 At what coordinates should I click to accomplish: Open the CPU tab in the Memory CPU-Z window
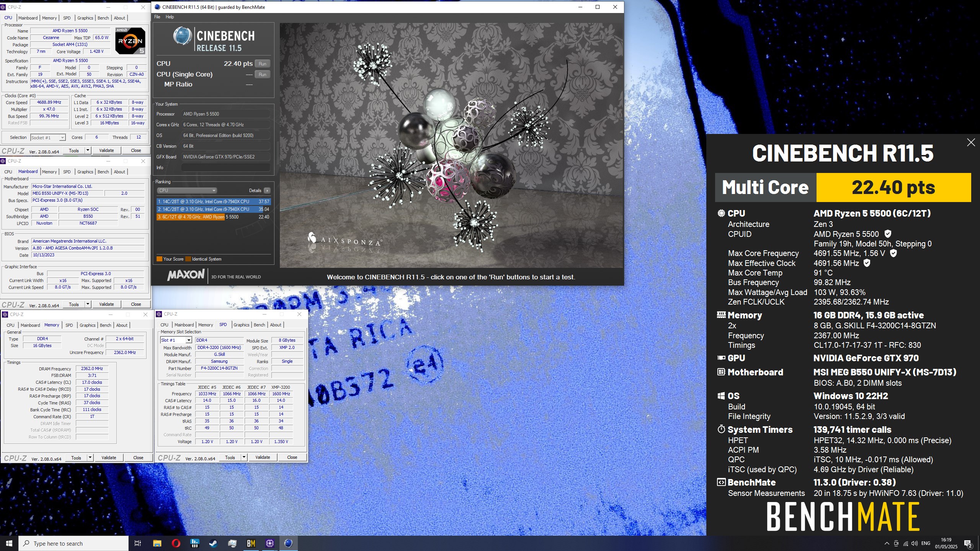pyautogui.click(x=10, y=325)
